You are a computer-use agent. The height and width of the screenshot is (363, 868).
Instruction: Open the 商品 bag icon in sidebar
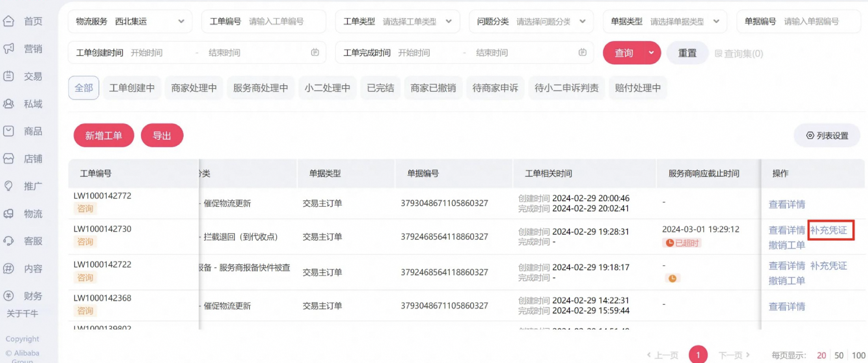(x=9, y=131)
